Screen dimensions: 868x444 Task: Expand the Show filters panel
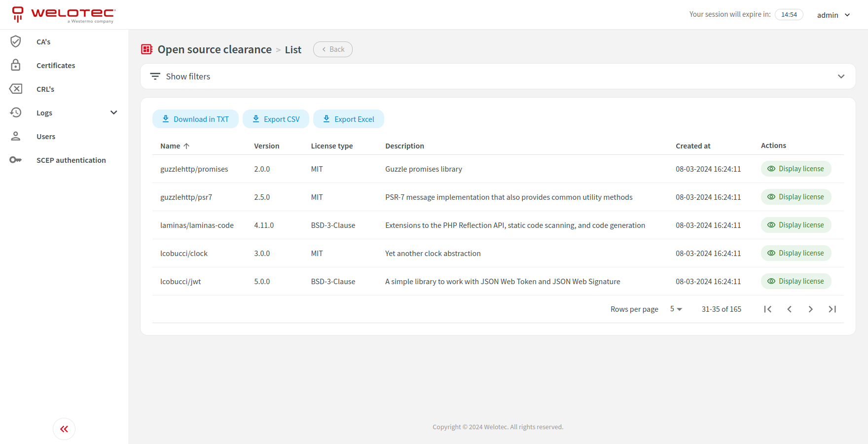click(x=188, y=76)
